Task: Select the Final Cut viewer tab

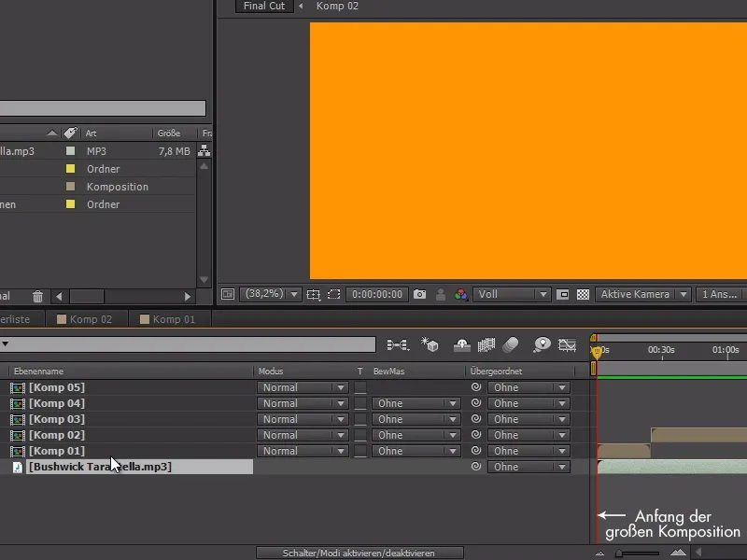Action: pos(264,7)
